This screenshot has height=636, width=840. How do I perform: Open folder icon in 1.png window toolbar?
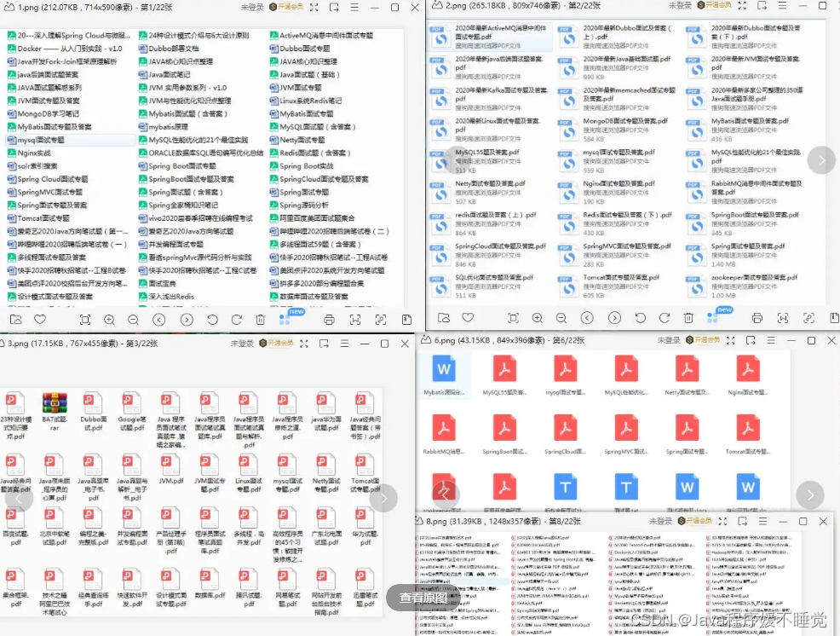pos(16,320)
